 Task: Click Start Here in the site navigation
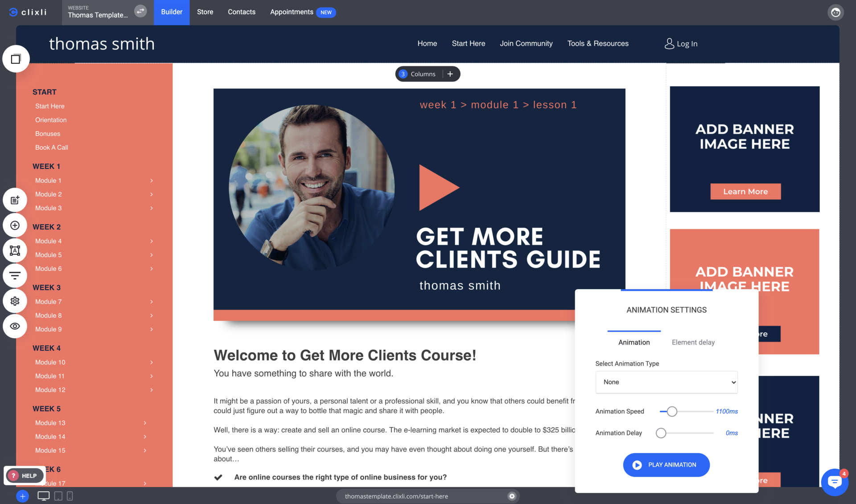468,44
